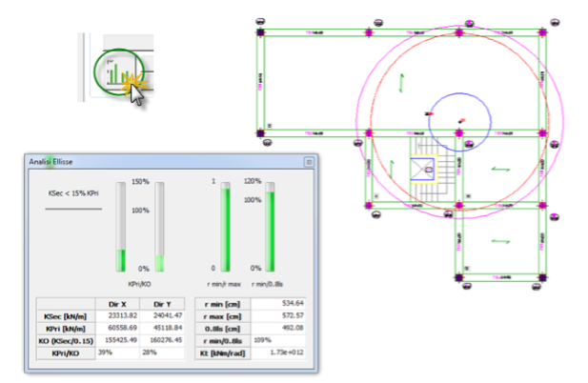Select the 28% KPri/KO cell
Image resolution: width=588 pixels, height=383 pixels.
click(x=162, y=353)
